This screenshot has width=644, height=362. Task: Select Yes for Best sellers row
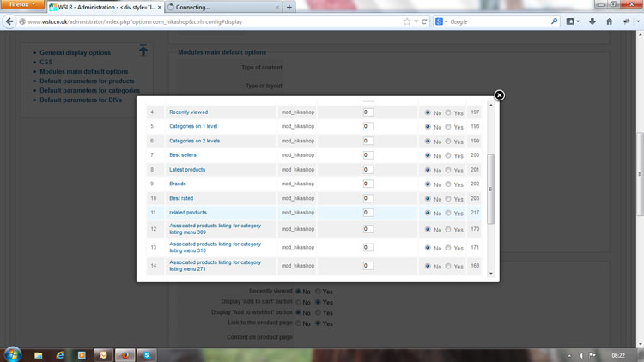448,155
